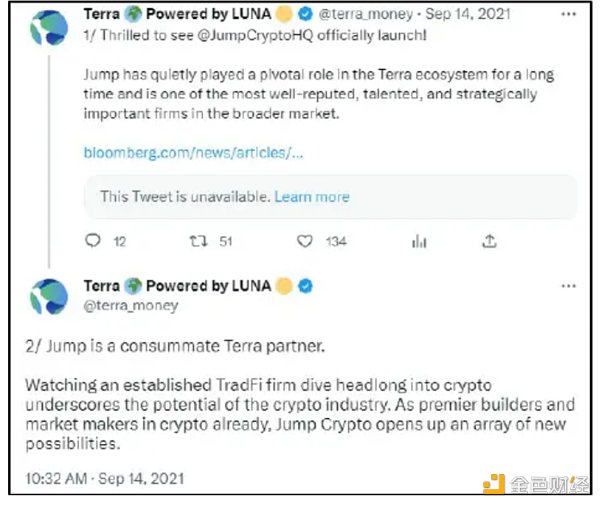The height and width of the screenshot is (506, 600).
Task: Click the share icon on first tweet
Action: (x=489, y=241)
